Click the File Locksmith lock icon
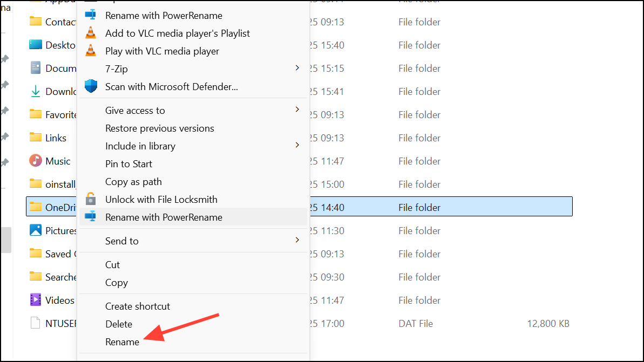Image resolution: width=644 pixels, height=362 pixels. pos(91,199)
